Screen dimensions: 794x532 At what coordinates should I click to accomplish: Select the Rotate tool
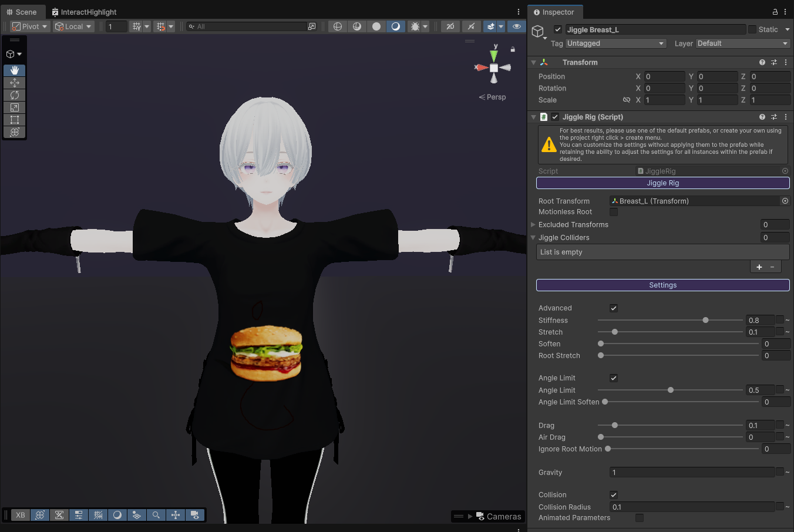pos(14,95)
